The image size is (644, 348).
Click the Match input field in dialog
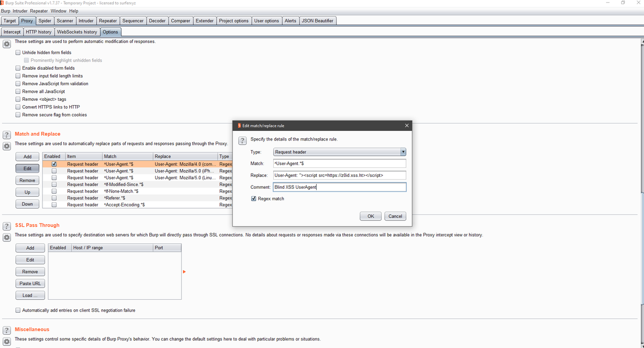(340, 164)
